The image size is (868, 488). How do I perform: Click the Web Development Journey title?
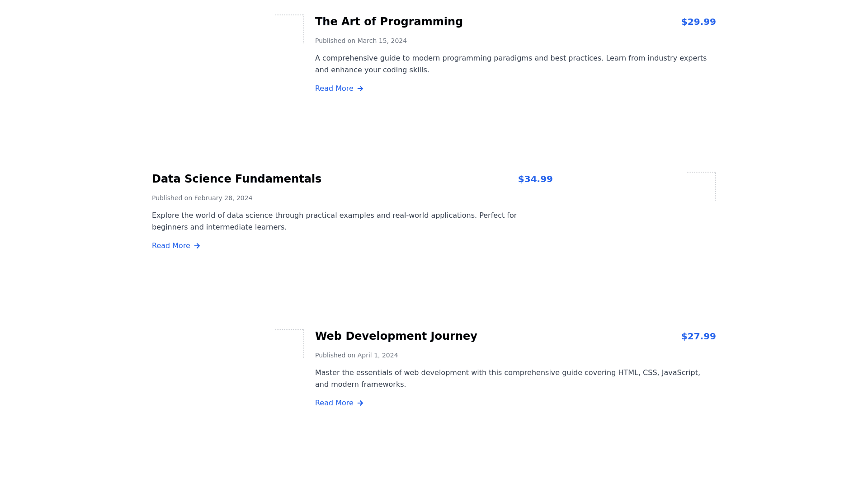pyautogui.click(x=396, y=336)
